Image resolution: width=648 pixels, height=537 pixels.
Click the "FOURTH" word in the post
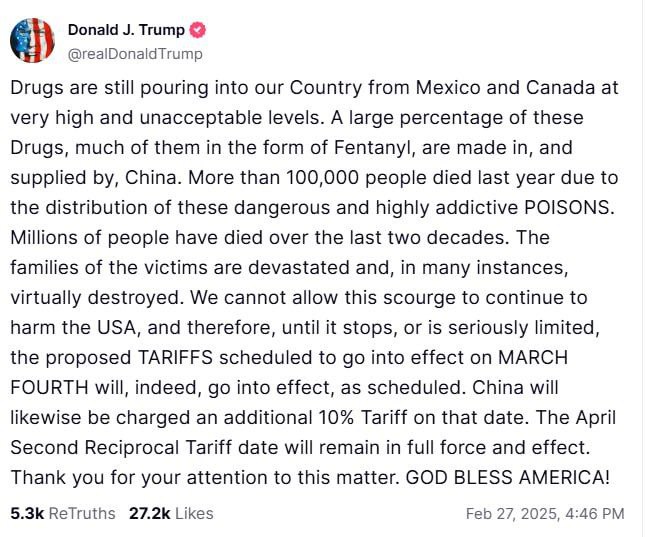48,388
